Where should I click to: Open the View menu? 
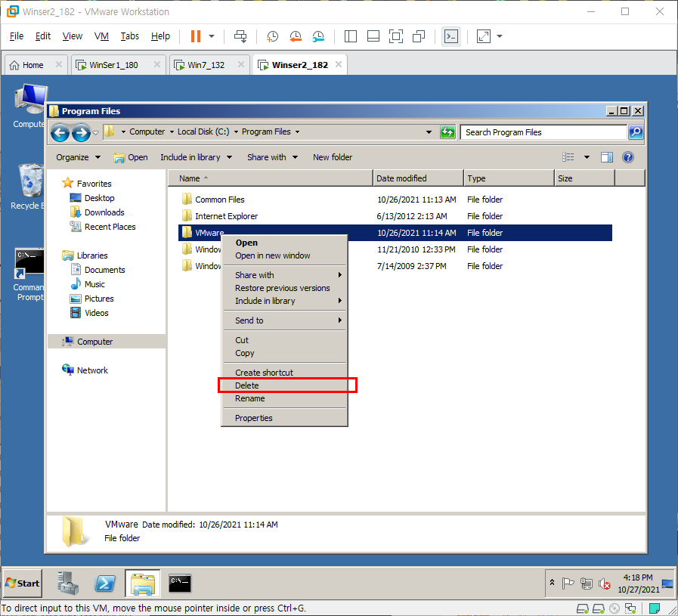click(73, 36)
